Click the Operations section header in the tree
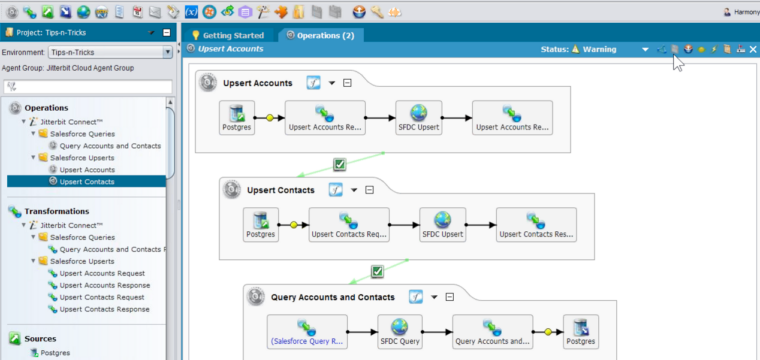The image size is (760, 360). point(47,108)
